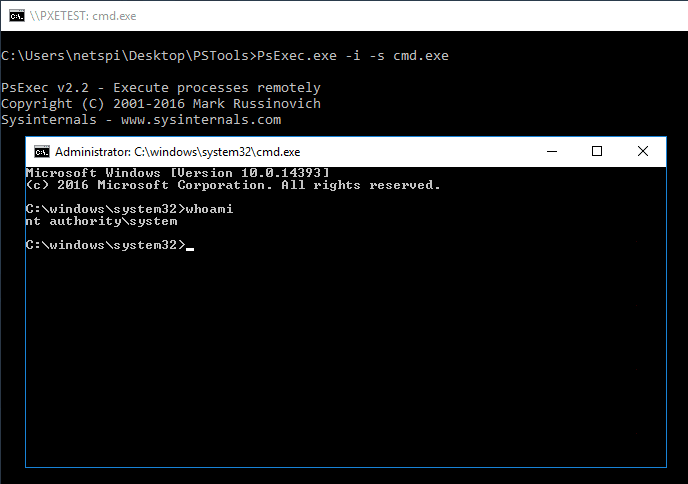
Task: Click the nt authority\system output line
Action: pyautogui.click(x=101, y=221)
